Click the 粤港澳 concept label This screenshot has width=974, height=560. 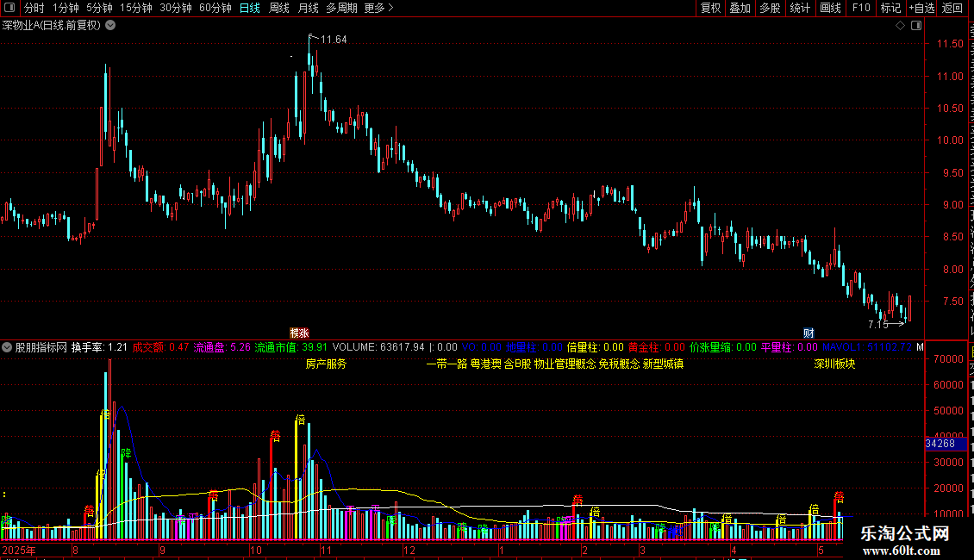pyautogui.click(x=486, y=364)
